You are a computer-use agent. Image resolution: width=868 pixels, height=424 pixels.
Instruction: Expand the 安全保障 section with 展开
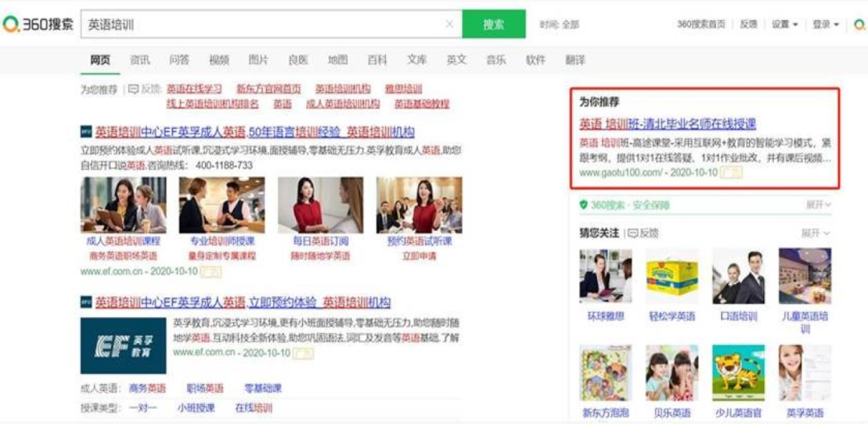coord(818,205)
